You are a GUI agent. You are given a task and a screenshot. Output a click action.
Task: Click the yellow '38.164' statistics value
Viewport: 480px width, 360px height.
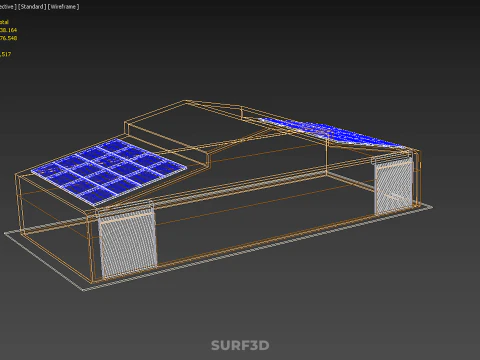point(8,30)
